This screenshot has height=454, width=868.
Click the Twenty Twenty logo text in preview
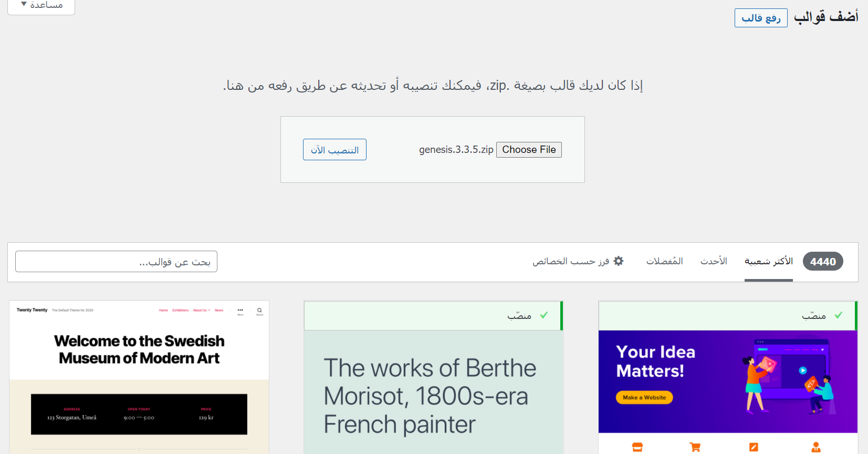click(x=32, y=310)
